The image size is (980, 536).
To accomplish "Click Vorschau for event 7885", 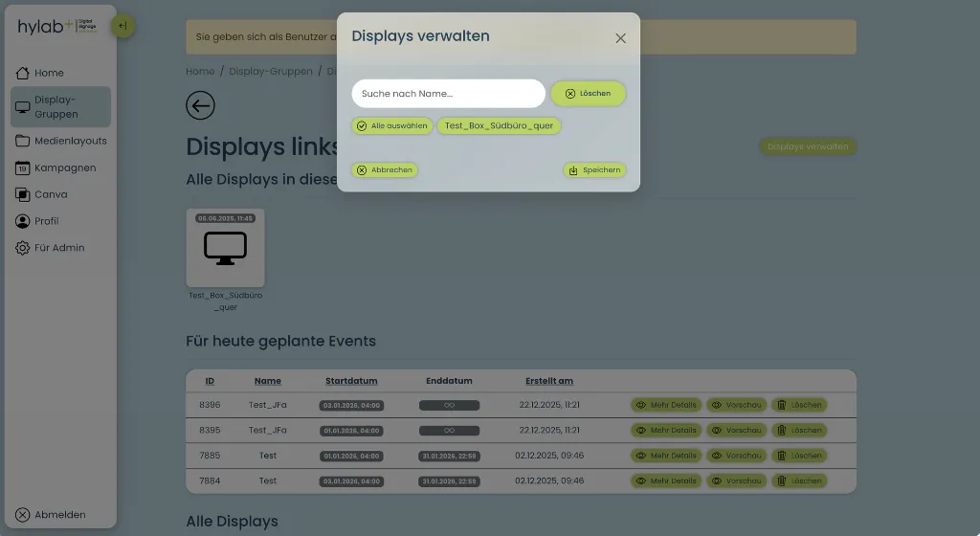I will [x=736, y=456].
